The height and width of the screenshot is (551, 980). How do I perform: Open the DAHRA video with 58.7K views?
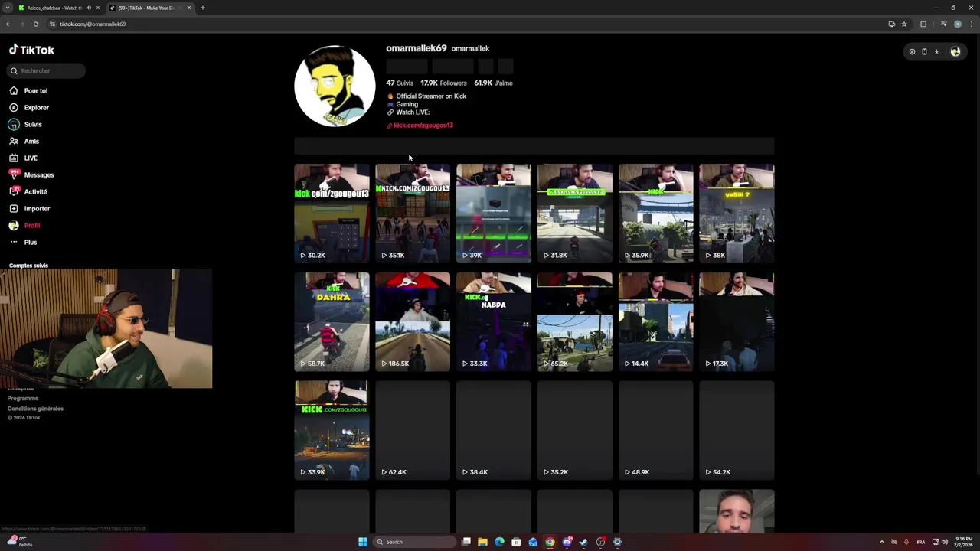pyautogui.click(x=332, y=322)
